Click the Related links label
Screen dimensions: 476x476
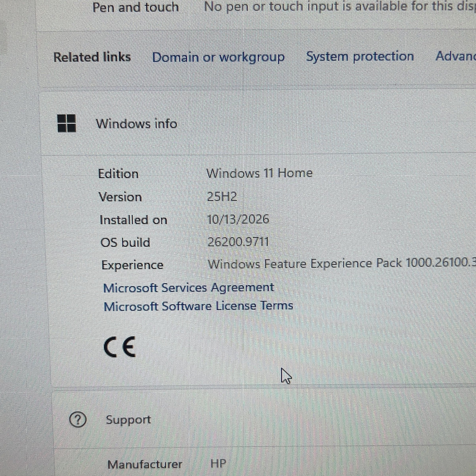(92, 57)
